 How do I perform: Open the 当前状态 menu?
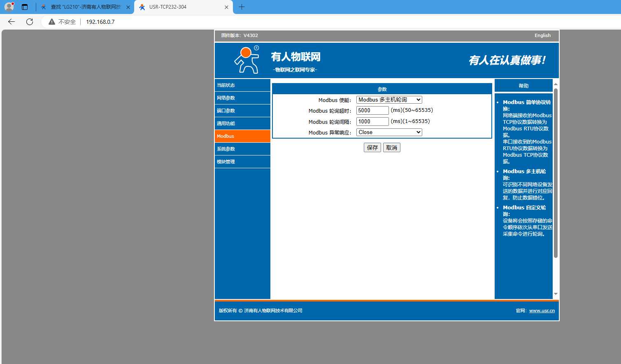point(242,85)
